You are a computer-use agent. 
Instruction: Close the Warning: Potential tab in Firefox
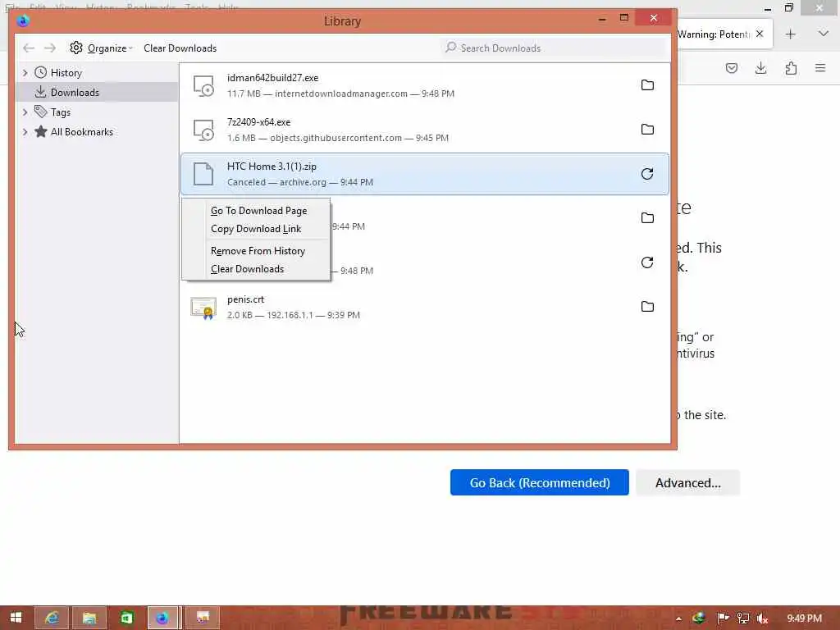click(x=760, y=34)
